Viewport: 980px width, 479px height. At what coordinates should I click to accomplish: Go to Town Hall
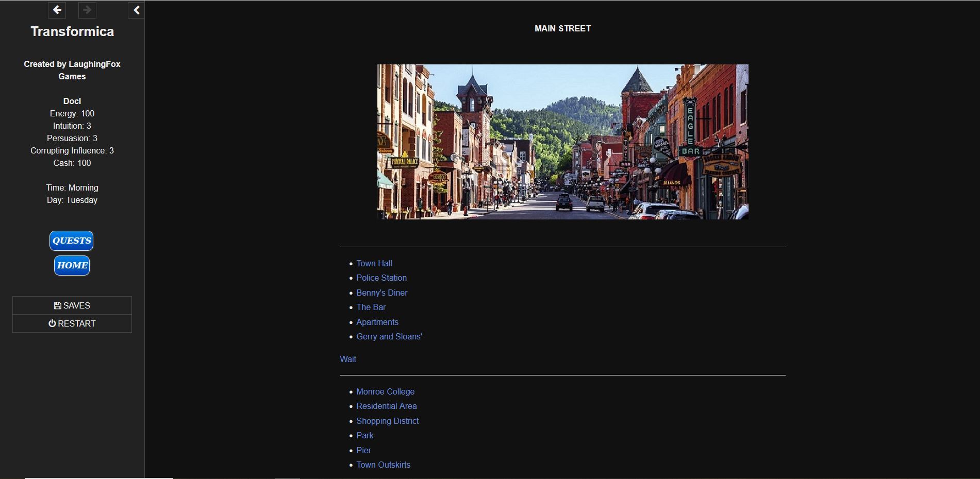click(374, 263)
